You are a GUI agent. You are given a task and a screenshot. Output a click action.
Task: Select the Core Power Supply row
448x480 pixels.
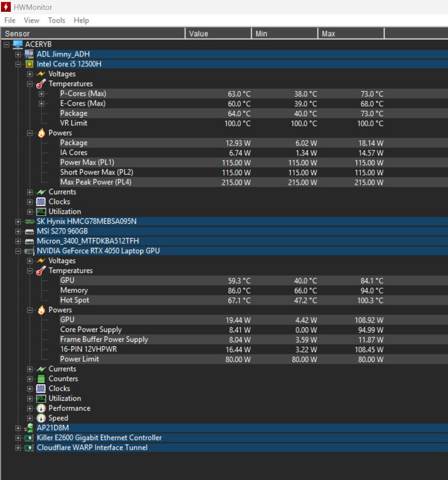[x=254, y=330]
